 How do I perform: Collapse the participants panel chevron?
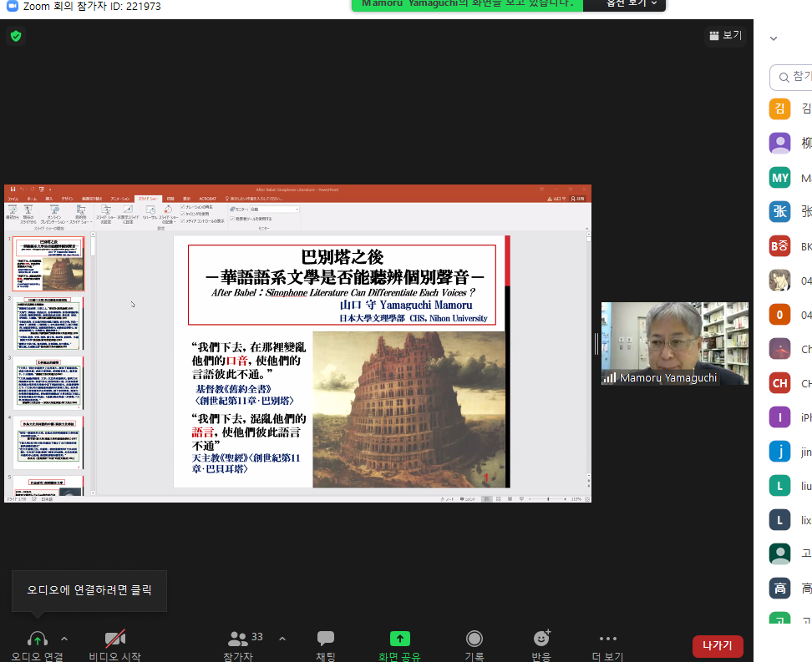point(774,38)
